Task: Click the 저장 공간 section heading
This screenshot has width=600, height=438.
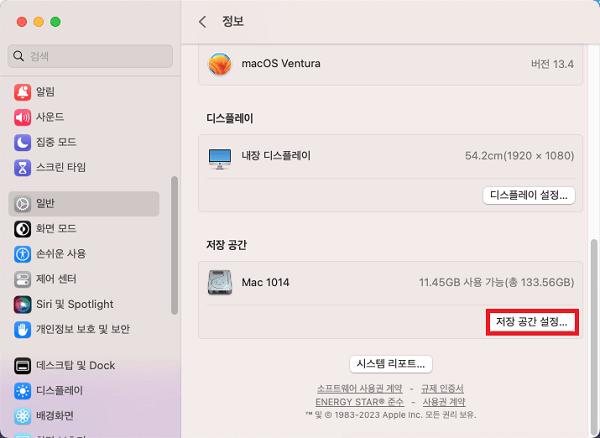Action: pos(227,245)
